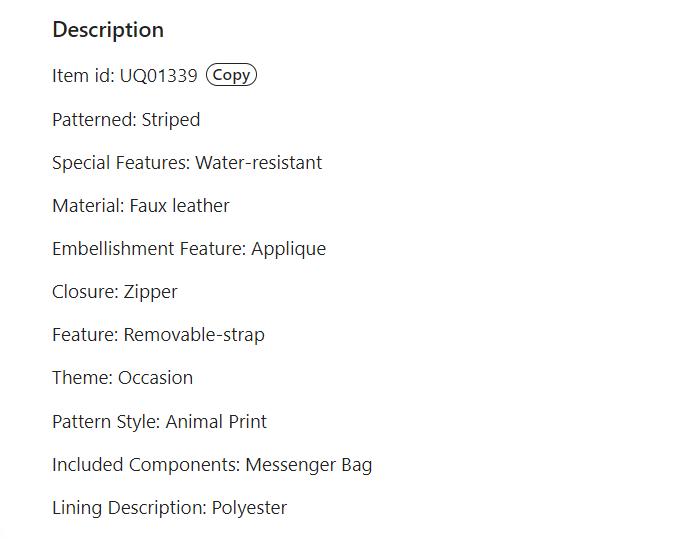The height and width of the screenshot is (538, 696).
Task: Click the item id value UQ01339
Action: (x=159, y=76)
